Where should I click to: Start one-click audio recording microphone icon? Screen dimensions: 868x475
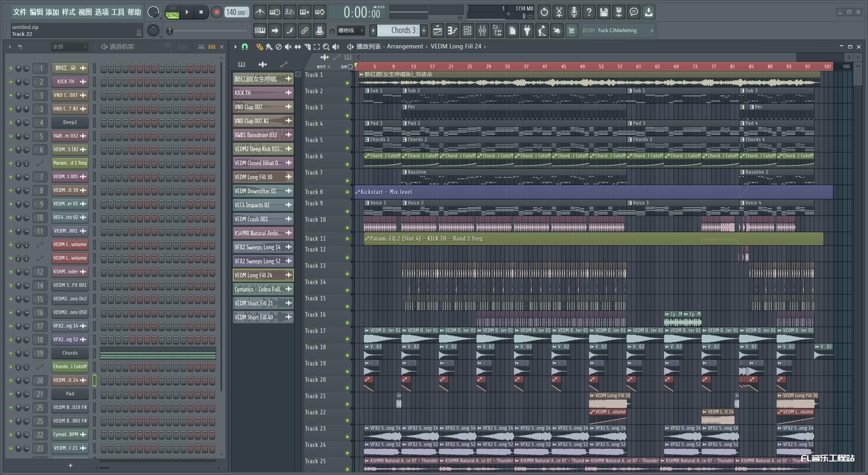click(x=574, y=12)
